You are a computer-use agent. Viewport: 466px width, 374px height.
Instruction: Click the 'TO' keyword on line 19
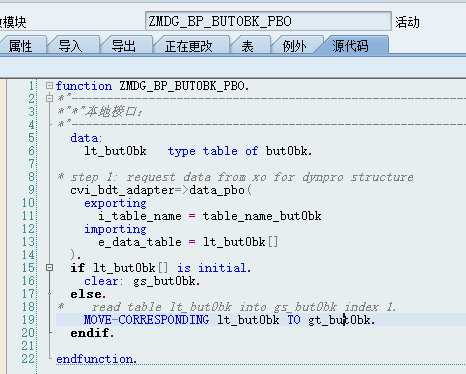pyautogui.click(x=294, y=320)
